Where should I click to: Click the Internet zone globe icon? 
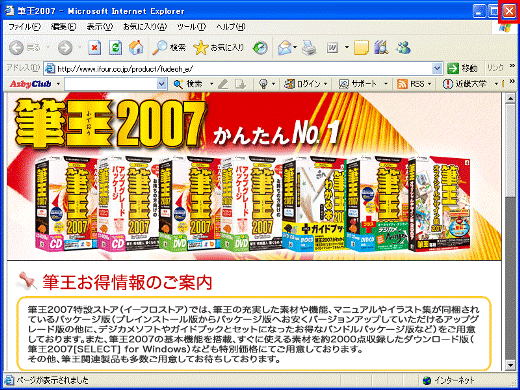pos(426,380)
